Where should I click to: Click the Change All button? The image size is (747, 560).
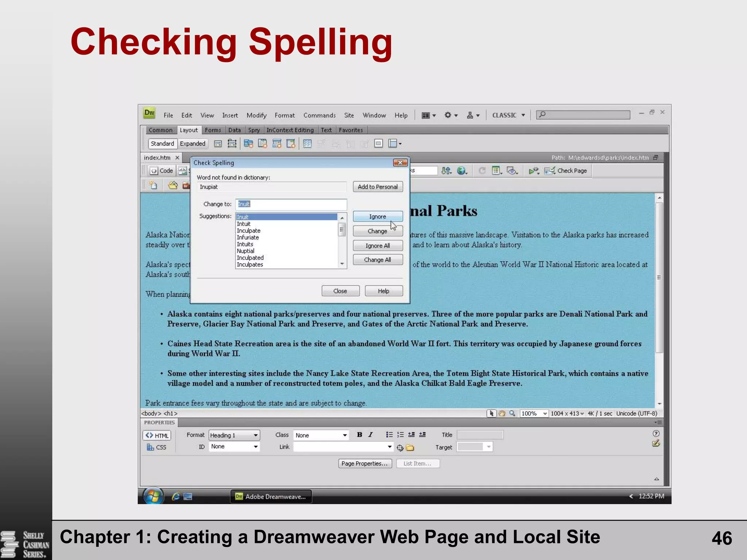(378, 260)
